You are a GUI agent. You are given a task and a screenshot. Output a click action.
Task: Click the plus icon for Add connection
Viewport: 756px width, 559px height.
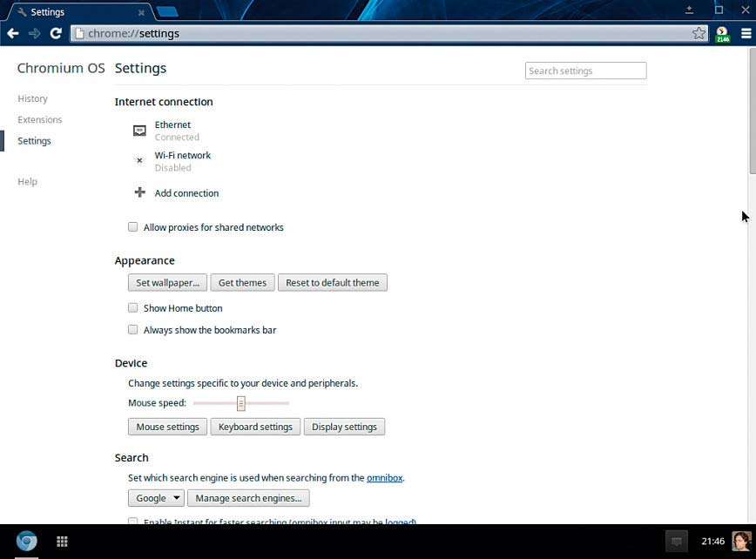140,192
